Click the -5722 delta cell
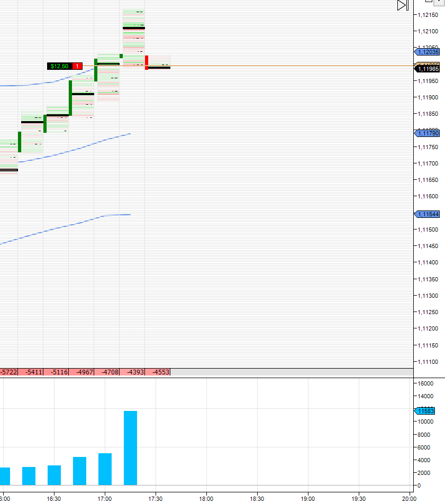Screen dimensions: 445x504 click(8, 372)
